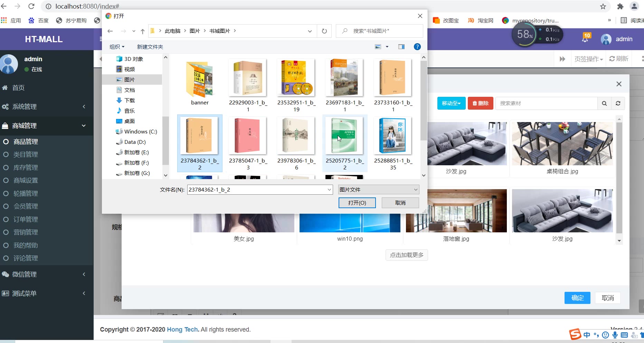The height and width of the screenshot is (343, 644).
Task: Click 打开(O) button
Action: [357, 203]
